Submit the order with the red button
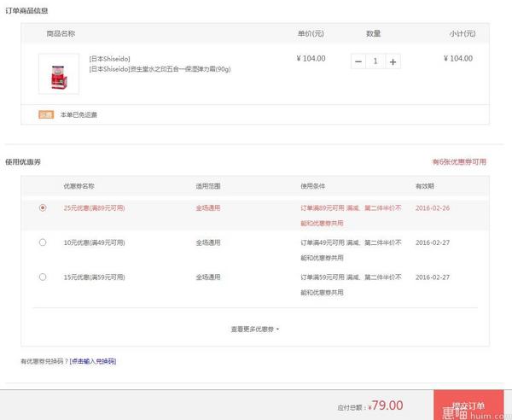The height and width of the screenshot is (420, 512). 468,405
